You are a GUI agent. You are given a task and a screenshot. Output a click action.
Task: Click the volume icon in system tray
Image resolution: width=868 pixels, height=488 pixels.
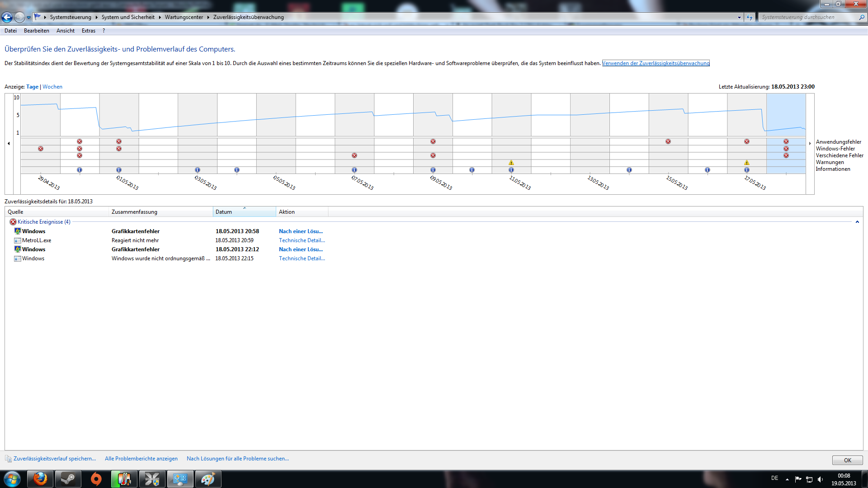click(x=820, y=479)
